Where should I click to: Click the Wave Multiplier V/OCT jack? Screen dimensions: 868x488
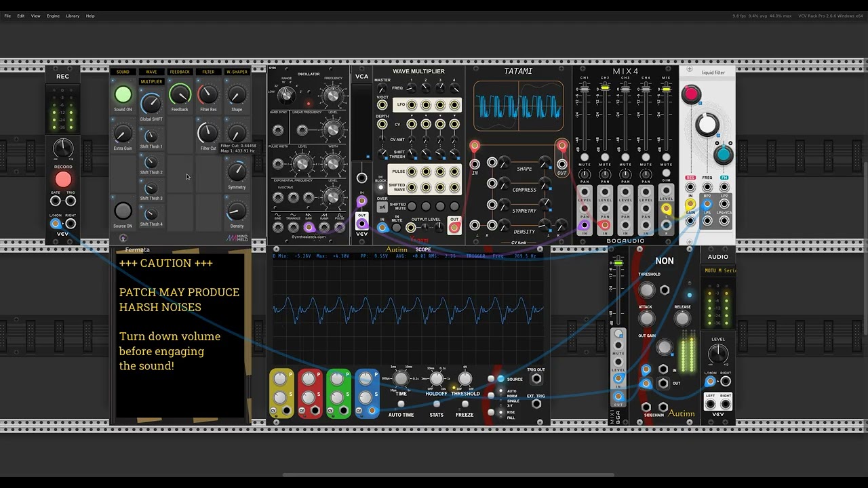[x=382, y=105]
